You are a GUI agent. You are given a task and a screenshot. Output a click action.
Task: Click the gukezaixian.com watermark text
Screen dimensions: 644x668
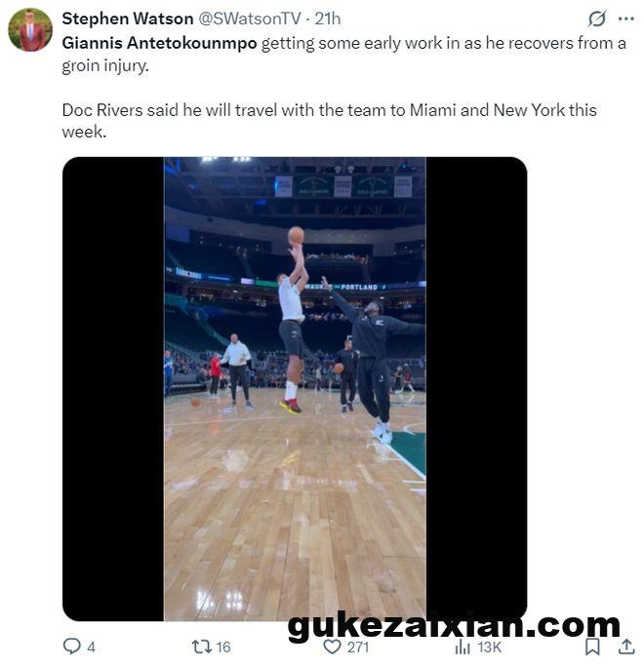[x=454, y=625]
